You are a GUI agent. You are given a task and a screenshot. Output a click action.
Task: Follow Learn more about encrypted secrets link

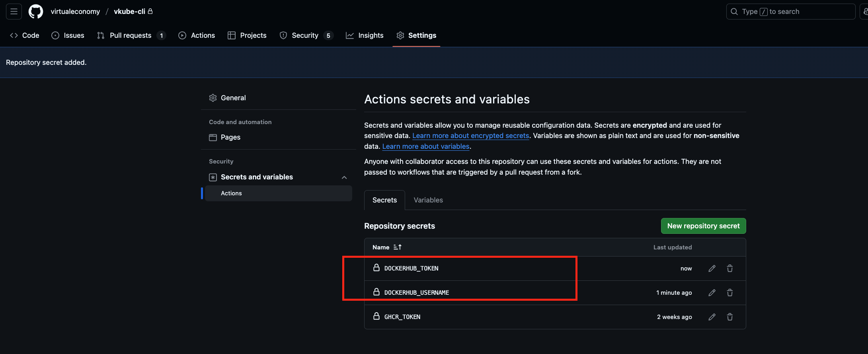pyautogui.click(x=470, y=136)
